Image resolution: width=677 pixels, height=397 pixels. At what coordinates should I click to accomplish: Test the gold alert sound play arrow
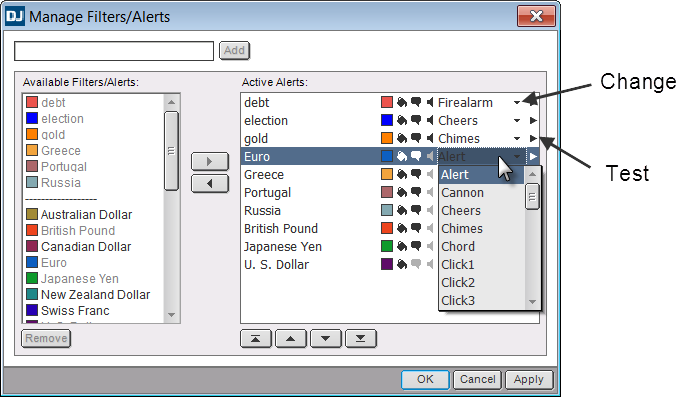click(533, 138)
